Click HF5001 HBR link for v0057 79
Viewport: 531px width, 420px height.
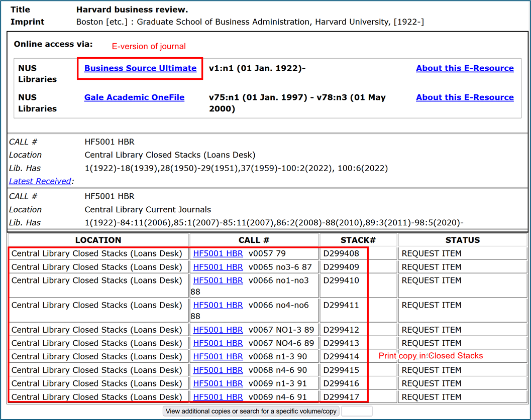click(x=218, y=254)
